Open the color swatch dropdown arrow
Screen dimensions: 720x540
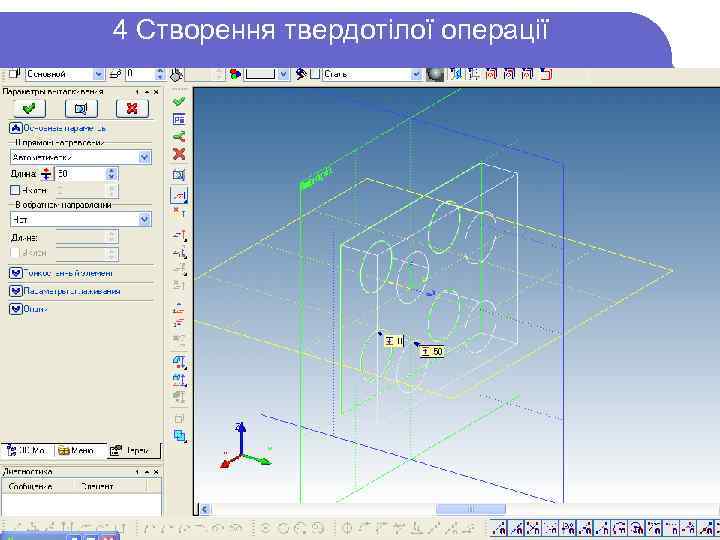[283, 74]
